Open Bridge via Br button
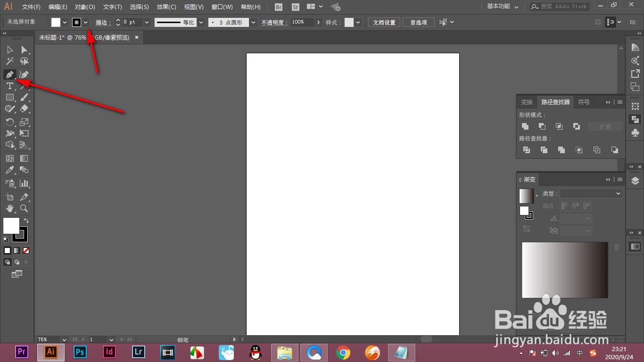The image size is (644, 362). click(279, 7)
